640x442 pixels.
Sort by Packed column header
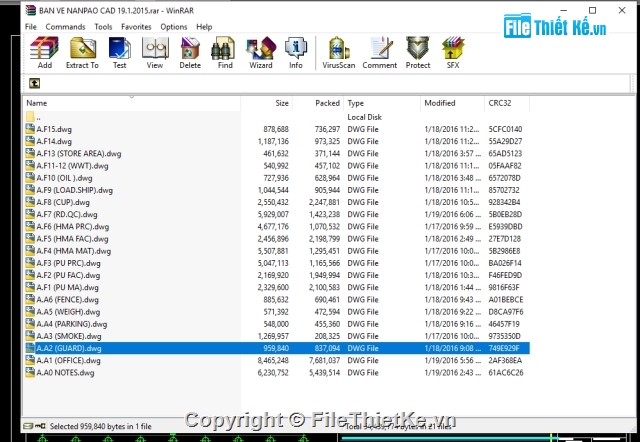click(x=318, y=103)
